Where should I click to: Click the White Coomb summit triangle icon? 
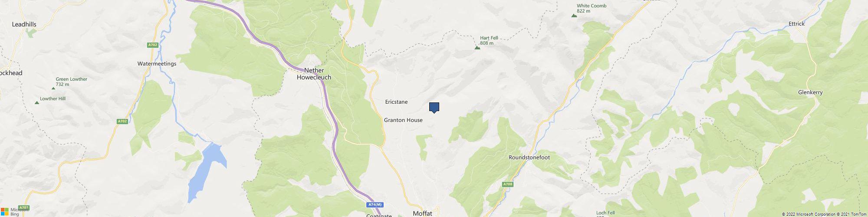pos(574,16)
